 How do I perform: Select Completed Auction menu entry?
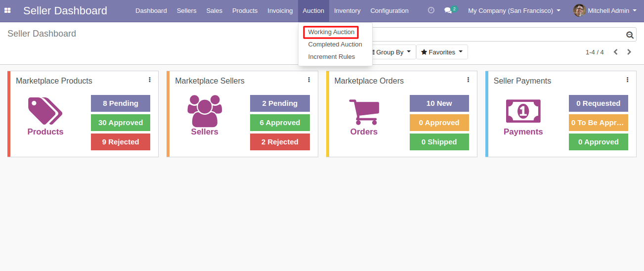pos(335,45)
